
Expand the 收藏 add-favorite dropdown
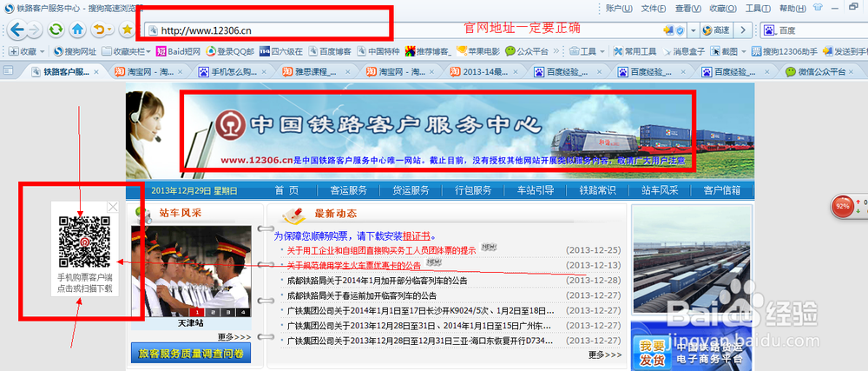click(41, 51)
